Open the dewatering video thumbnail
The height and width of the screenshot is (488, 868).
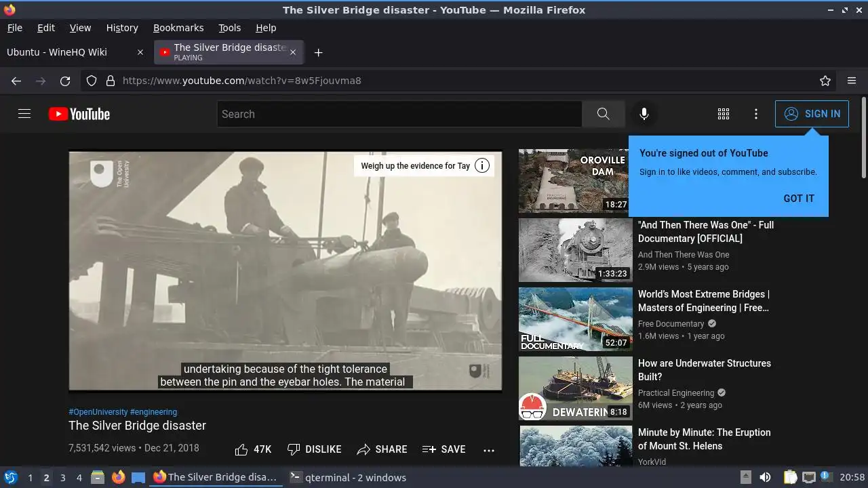[x=575, y=388]
